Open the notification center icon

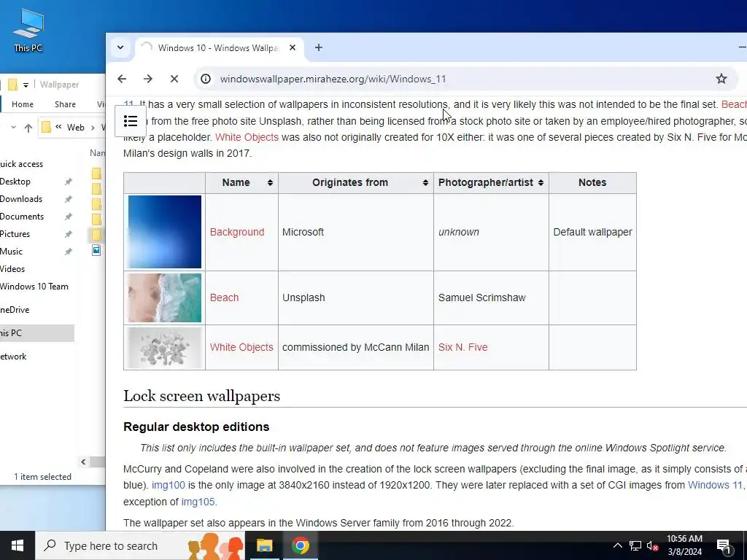(724, 545)
